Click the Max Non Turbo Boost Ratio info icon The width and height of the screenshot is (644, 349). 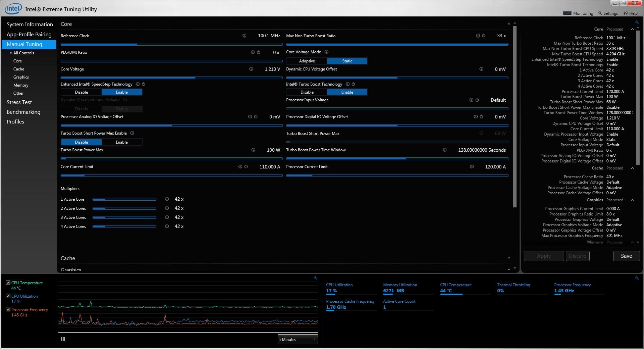tap(478, 36)
